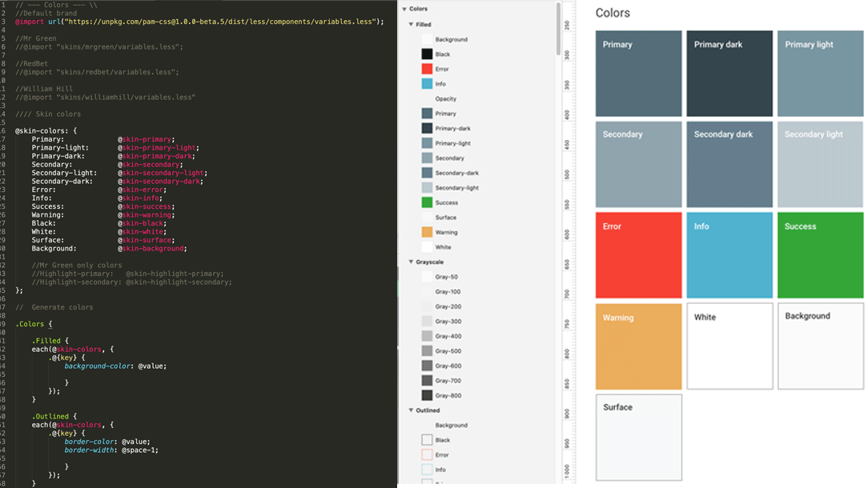Click the Secondary light color tile

click(x=821, y=164)
